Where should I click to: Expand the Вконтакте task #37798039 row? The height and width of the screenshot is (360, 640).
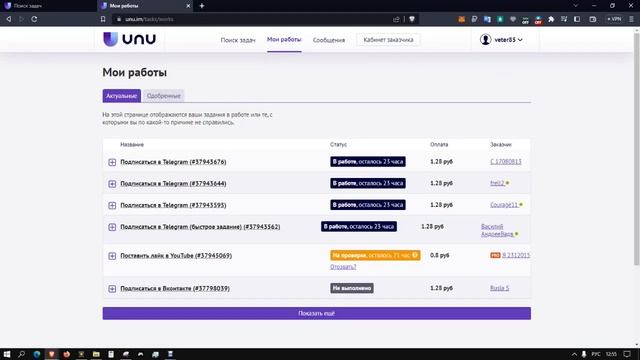pyautogui.click(x=112, y=289)
